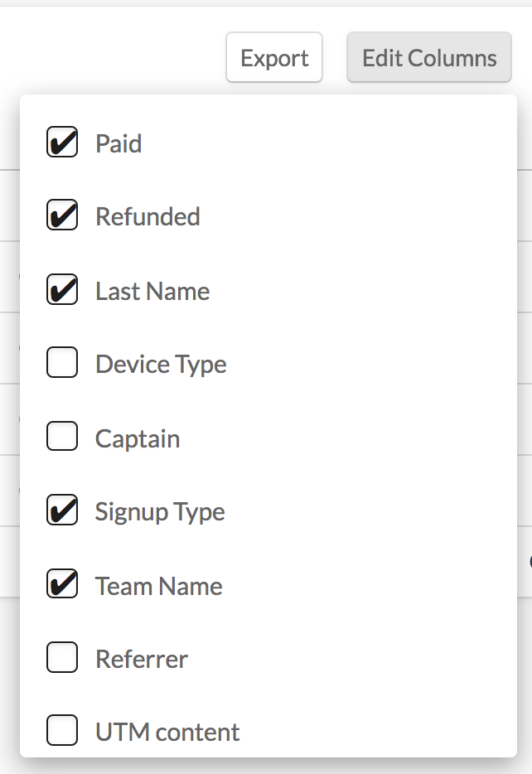This screenshot has height=774, width=532.
Task: Select the Signup Type label
Action: [160, 511]
